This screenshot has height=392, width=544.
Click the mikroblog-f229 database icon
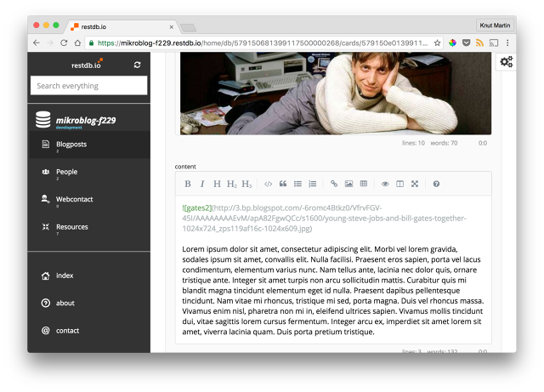click(x=43, y=119)
